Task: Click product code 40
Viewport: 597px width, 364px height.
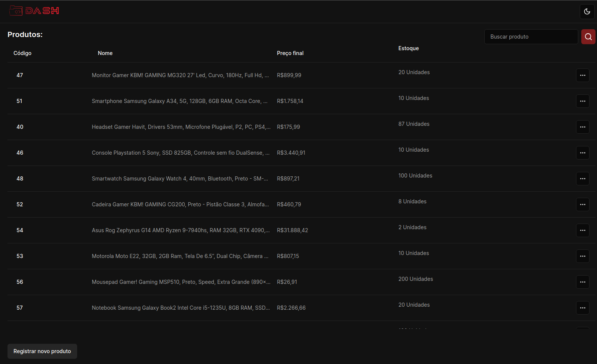Action: click(20, 127)
